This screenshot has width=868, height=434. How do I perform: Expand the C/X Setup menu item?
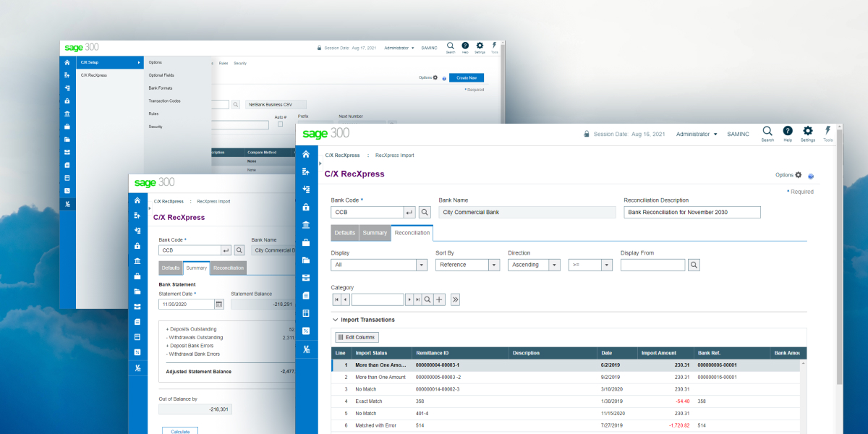[x=109, y=63]
